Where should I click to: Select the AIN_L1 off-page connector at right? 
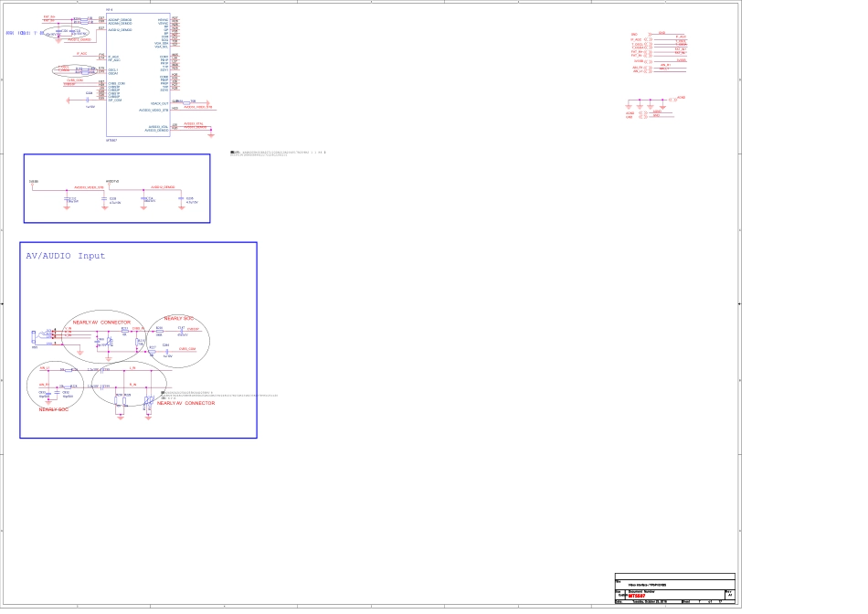tap(648, 70)
